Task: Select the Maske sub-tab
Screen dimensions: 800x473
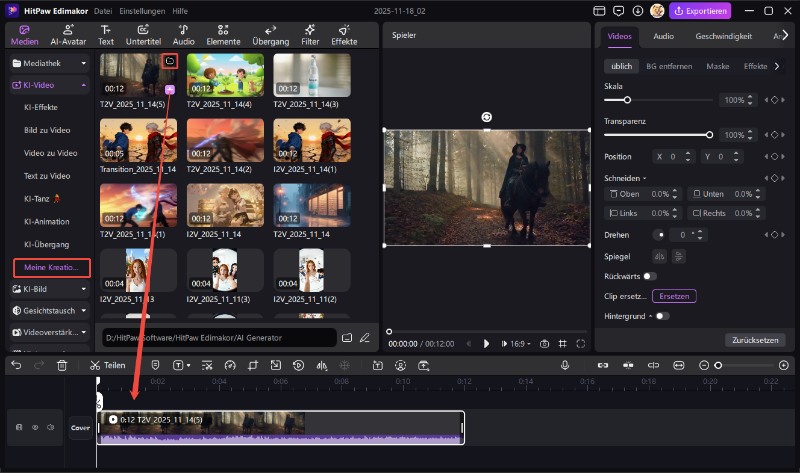Action: [x=717, y=66]
